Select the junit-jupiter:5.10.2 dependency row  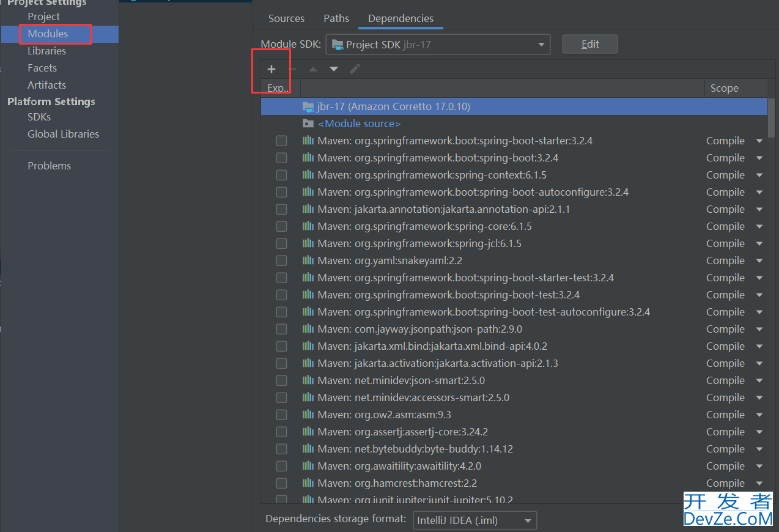click(x=514, y=500)
